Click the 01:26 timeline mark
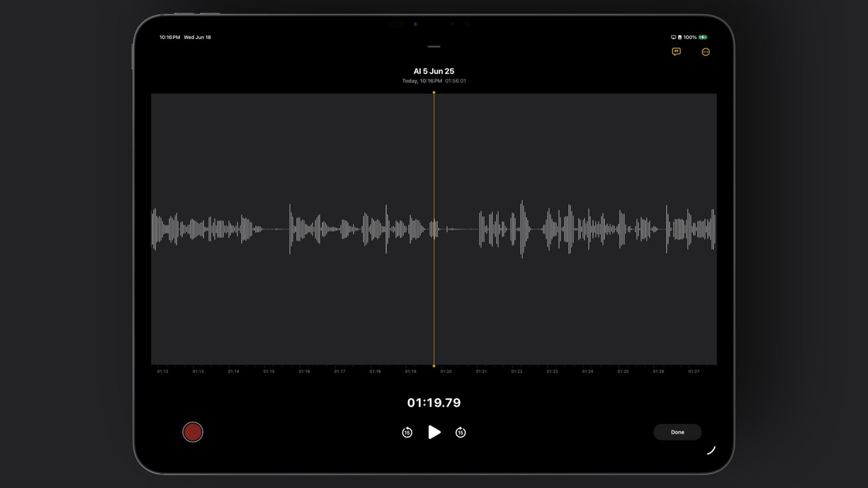 pos(658,372)
